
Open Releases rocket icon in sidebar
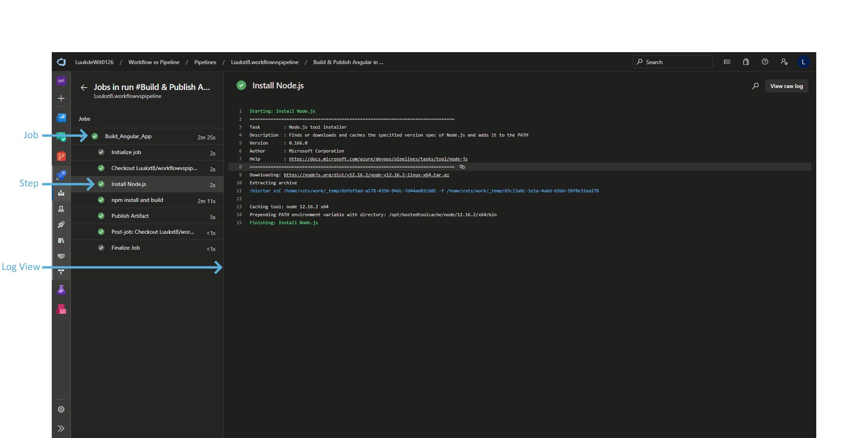tap(61, 225)
